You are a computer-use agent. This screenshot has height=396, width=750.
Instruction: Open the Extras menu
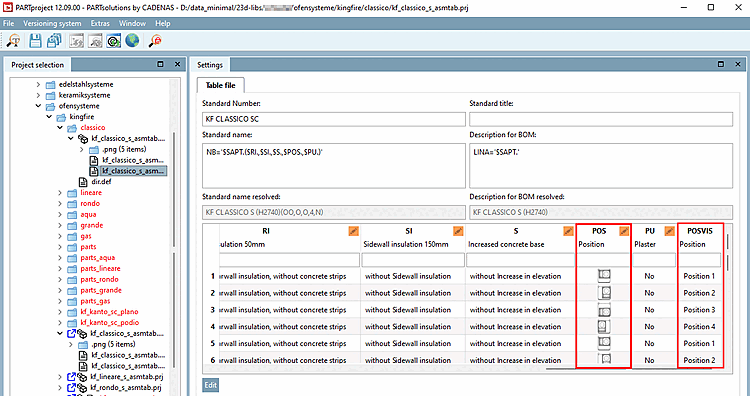[x=100, y=23]
